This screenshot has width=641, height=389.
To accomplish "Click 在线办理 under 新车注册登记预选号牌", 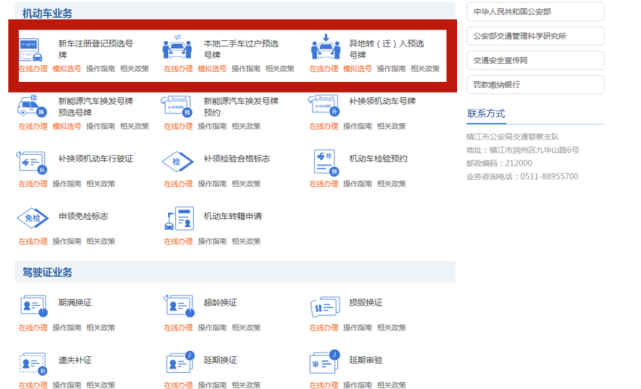I will (x=33, y=69).
